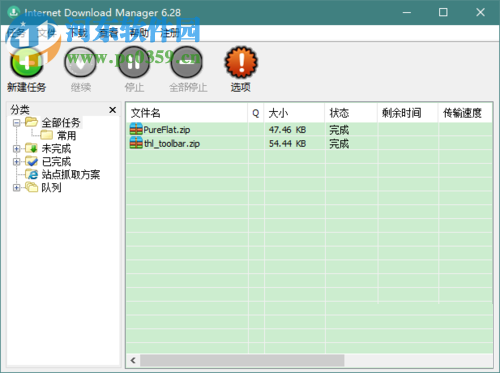The height and width of the screenshot is (373, 500).
Task: Open the 帮助 menu
Action: click(139, 33)
